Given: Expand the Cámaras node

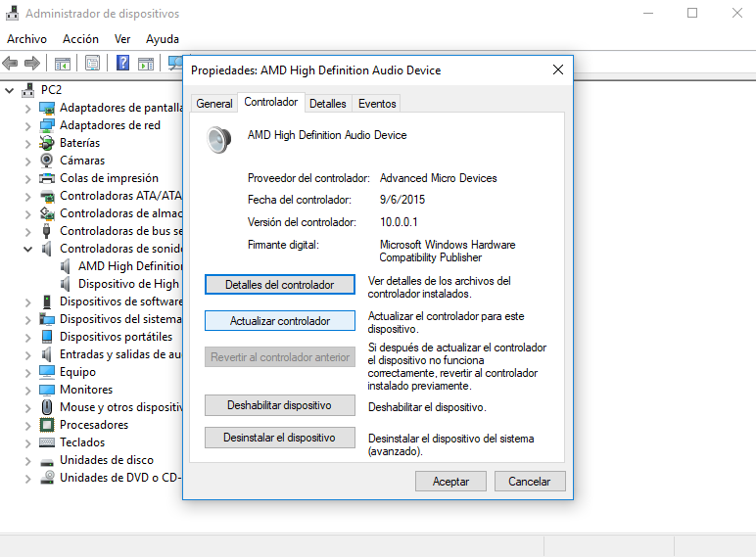Looking at the screenshot, I should [x=28, y=162].
